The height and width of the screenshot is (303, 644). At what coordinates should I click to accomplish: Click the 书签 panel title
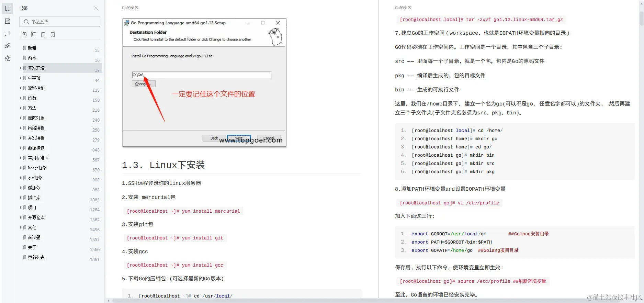point(23,8)
